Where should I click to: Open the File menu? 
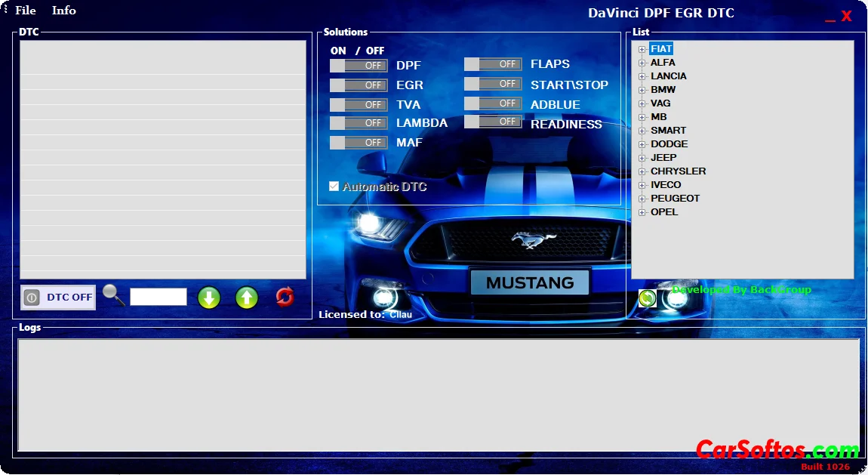pos(25,11)
